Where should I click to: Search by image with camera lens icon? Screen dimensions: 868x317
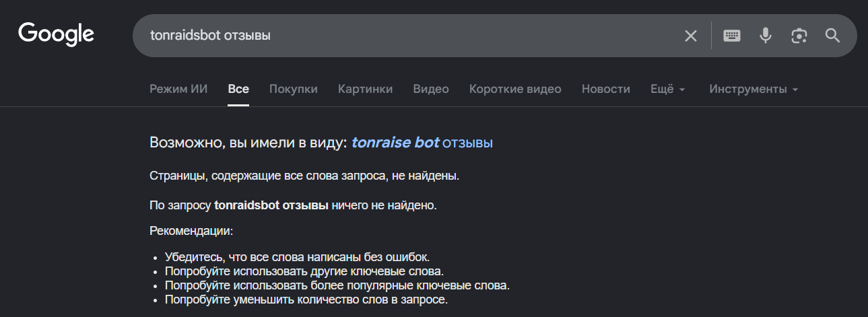[799, 36]
